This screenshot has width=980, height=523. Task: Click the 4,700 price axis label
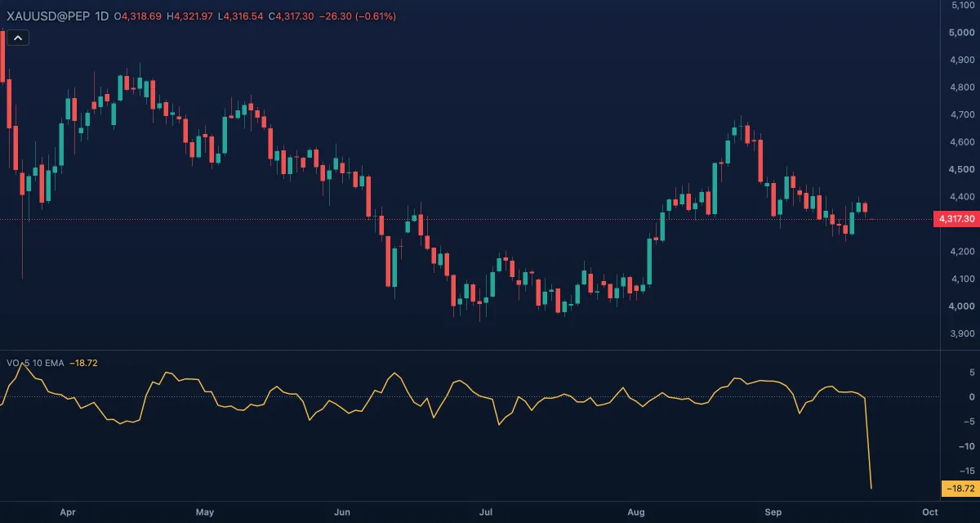click(963, 114)
